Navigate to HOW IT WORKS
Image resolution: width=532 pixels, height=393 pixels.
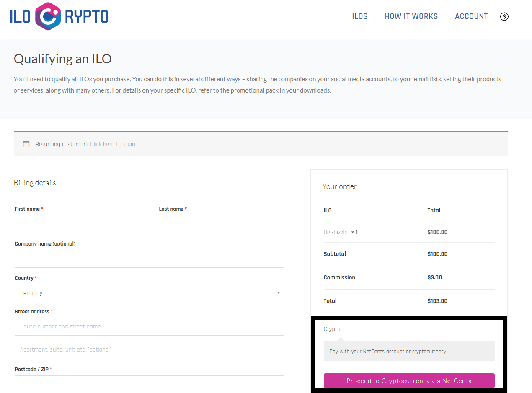click(411, 16)
